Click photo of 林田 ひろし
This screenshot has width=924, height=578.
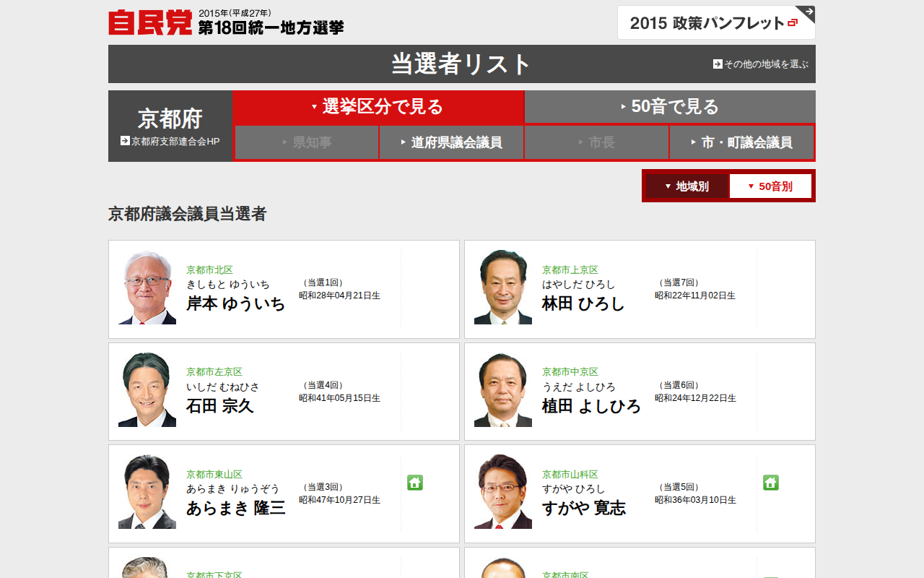503,288
